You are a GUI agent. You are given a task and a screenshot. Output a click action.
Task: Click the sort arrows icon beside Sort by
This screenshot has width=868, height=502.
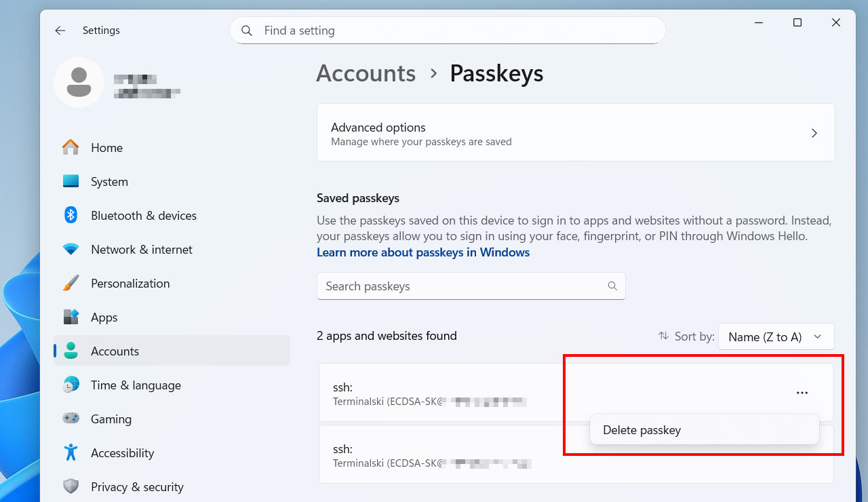pos(663,336)
